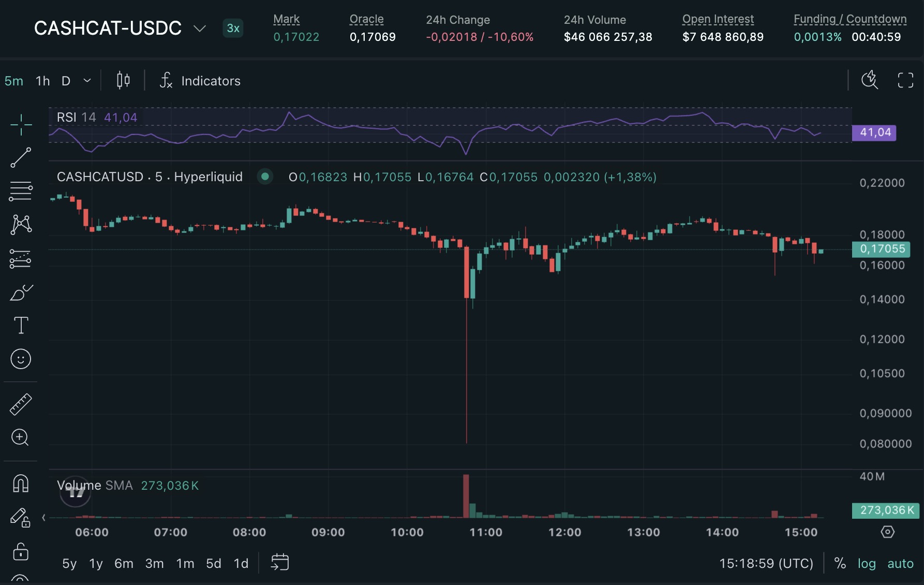The image size is (924, 585).
Task: Set chart range to 5d
Action: [214, 563]
